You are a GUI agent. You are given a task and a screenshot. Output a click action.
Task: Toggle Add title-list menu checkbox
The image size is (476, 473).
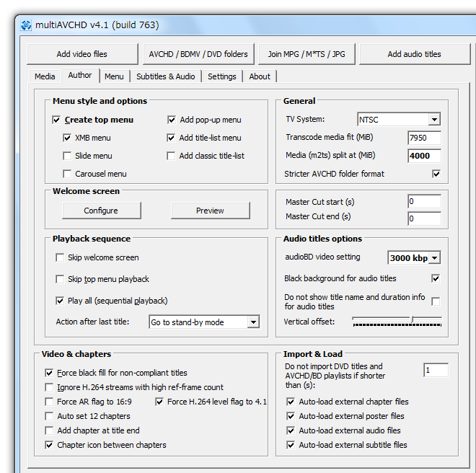[171, 138]
